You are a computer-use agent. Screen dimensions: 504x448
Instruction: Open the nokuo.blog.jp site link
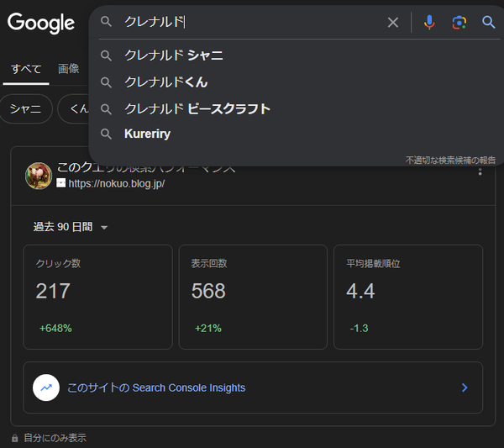point(117,183)
